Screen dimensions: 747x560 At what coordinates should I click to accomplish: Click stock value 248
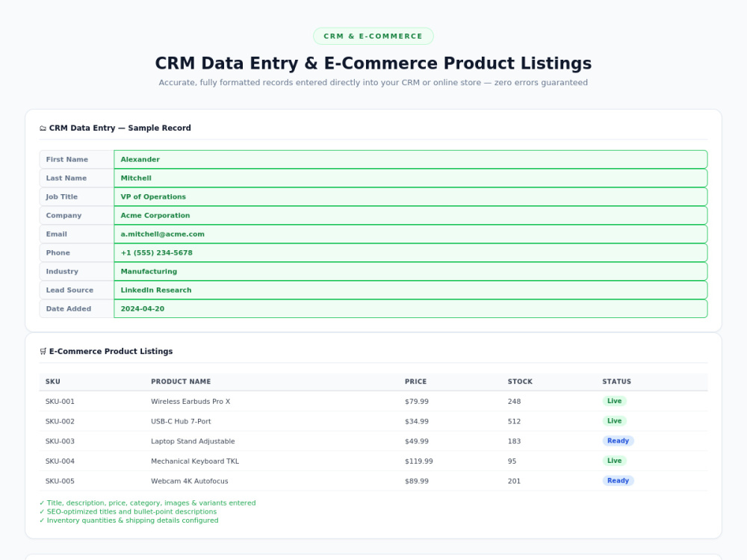[514, 402]
